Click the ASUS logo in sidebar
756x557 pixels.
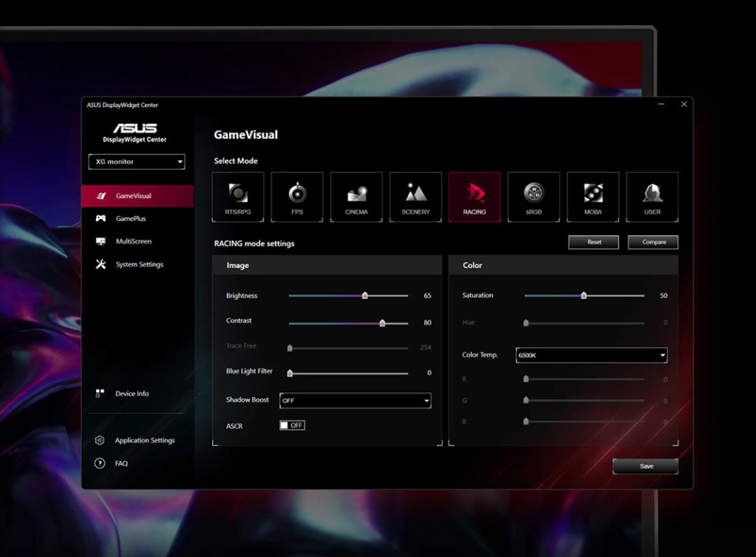134,128
